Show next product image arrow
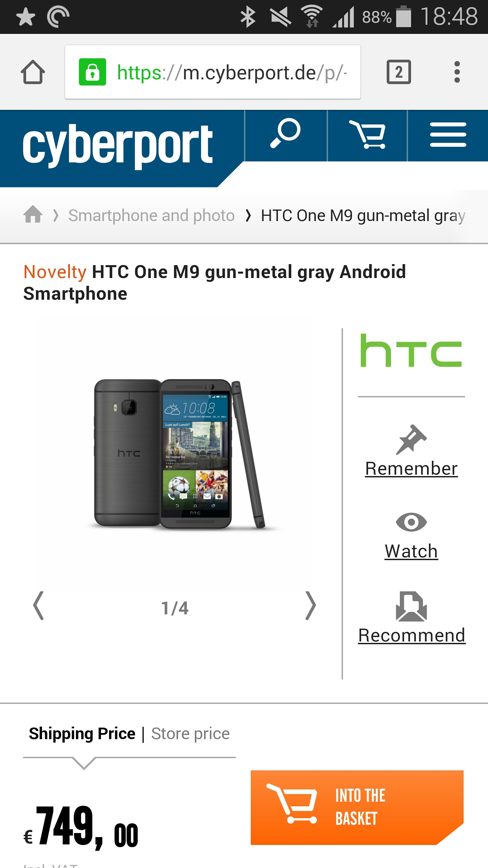 coord(310,606)
